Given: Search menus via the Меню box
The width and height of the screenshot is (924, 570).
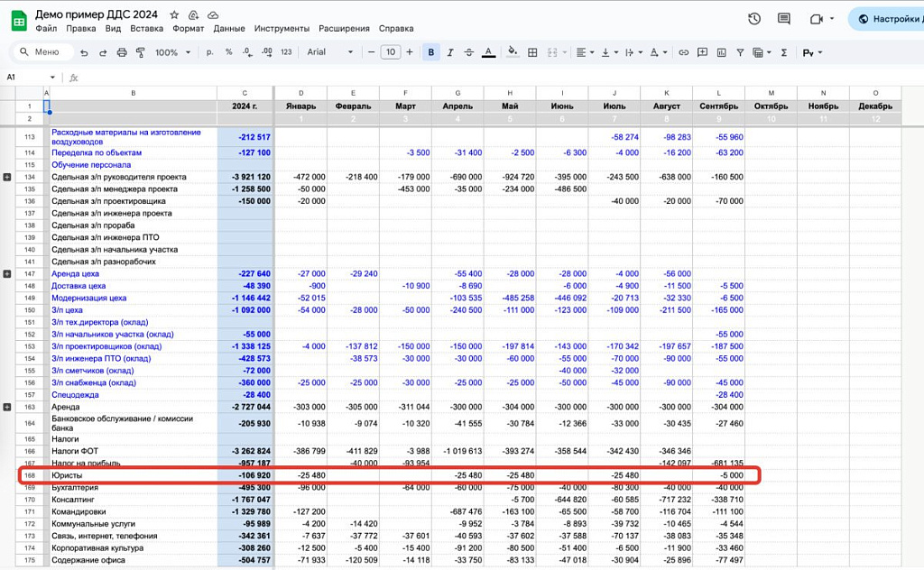Looking at the screenshot, I should [x=43, y=51].
